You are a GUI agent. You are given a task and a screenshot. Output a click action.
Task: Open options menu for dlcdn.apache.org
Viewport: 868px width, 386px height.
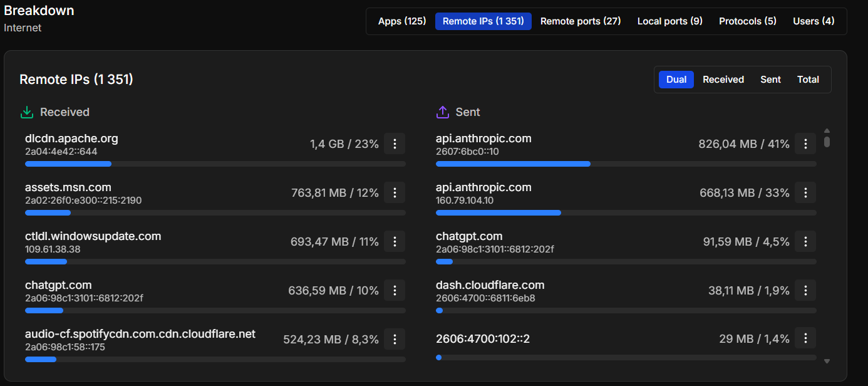395,144
